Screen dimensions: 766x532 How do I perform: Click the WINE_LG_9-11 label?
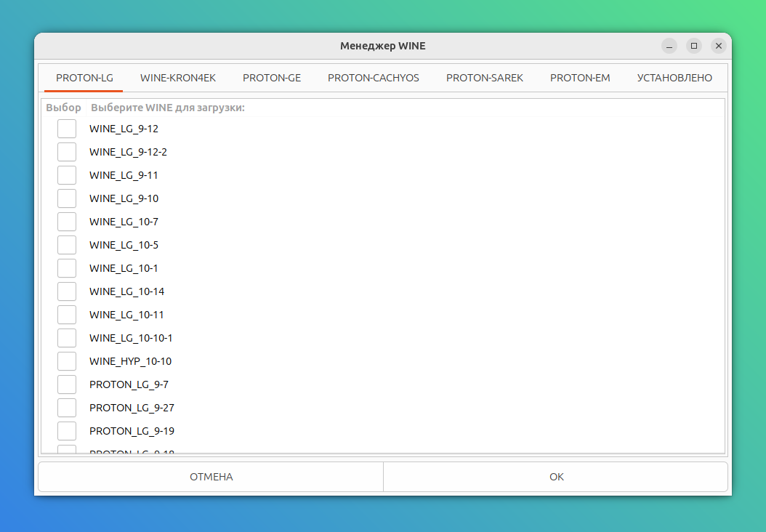(124, 175)
